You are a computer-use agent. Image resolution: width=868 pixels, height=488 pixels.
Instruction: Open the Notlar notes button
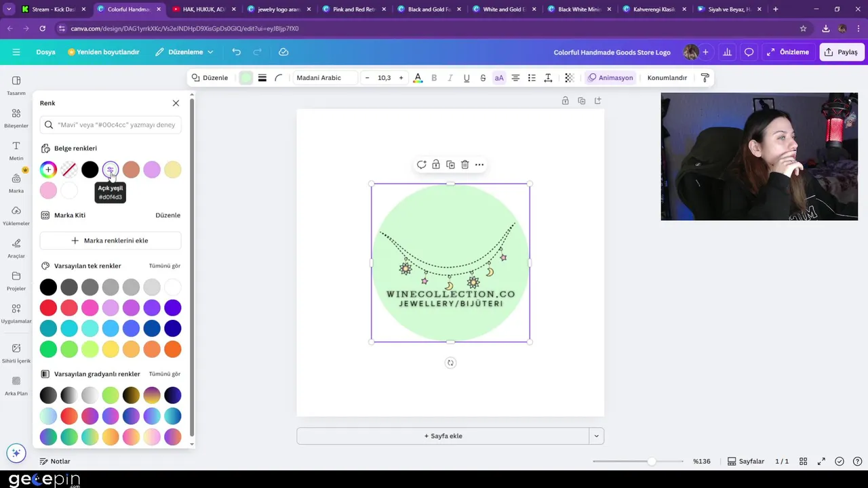coord(54,462)
